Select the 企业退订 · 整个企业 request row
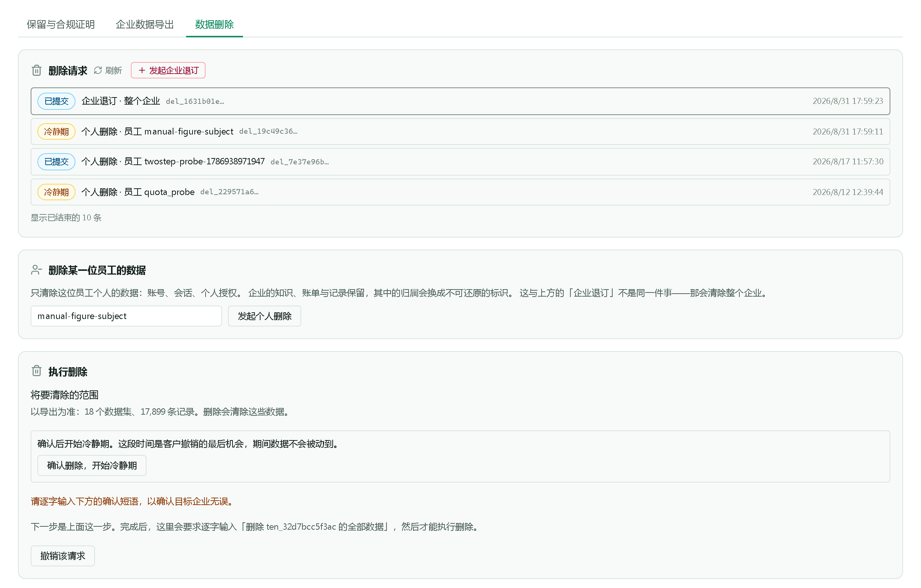Screen dimensions: 921x588 pos(460,101)
